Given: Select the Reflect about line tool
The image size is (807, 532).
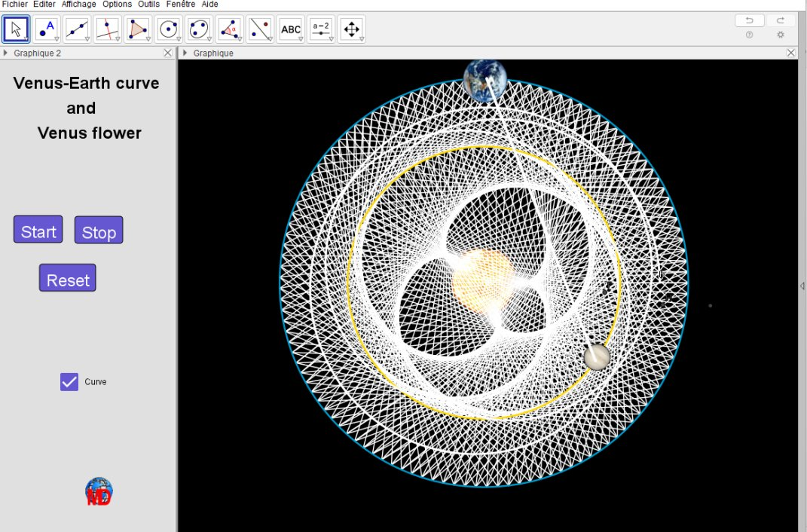Looking at the screenshot, I should (260, 29).
